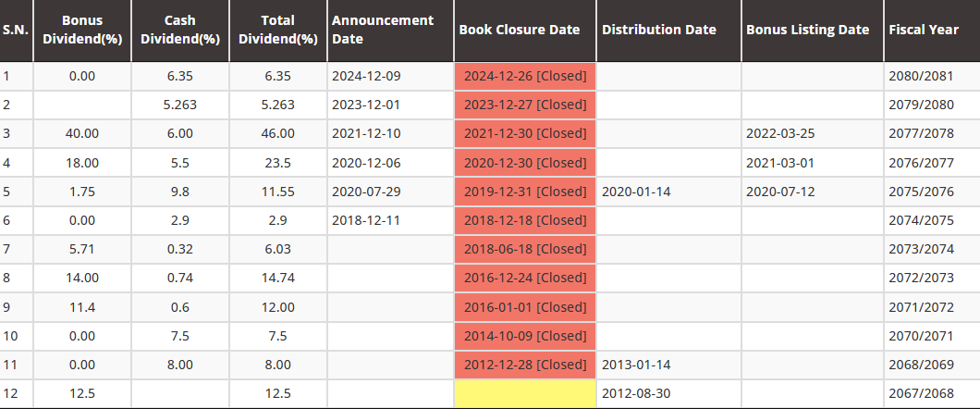Click distribution date 2012-08-30

point(636,393)
